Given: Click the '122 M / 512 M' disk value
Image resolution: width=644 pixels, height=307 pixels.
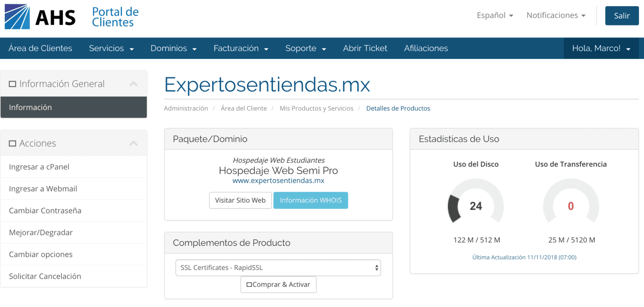Looking at the screenshot, I should click(x=477, y=240).
